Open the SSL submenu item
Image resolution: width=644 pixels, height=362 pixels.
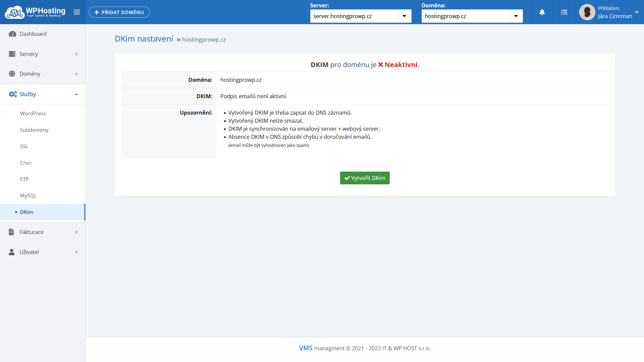(x=24, y=146)
